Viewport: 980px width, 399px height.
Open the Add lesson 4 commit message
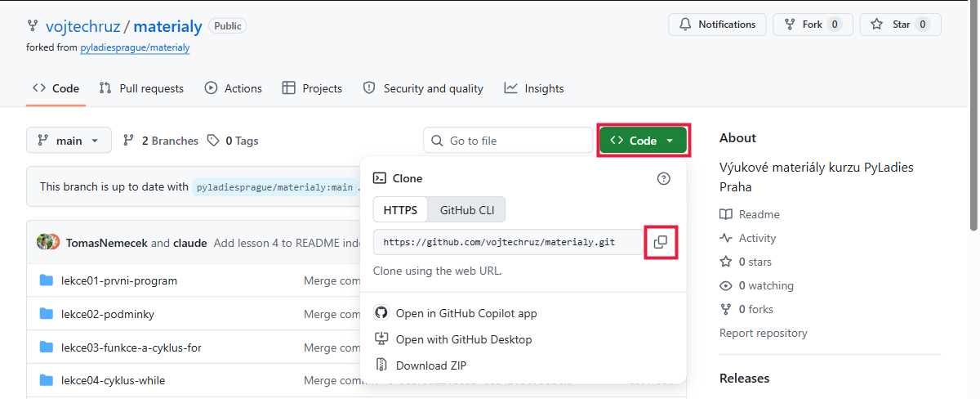286,243
